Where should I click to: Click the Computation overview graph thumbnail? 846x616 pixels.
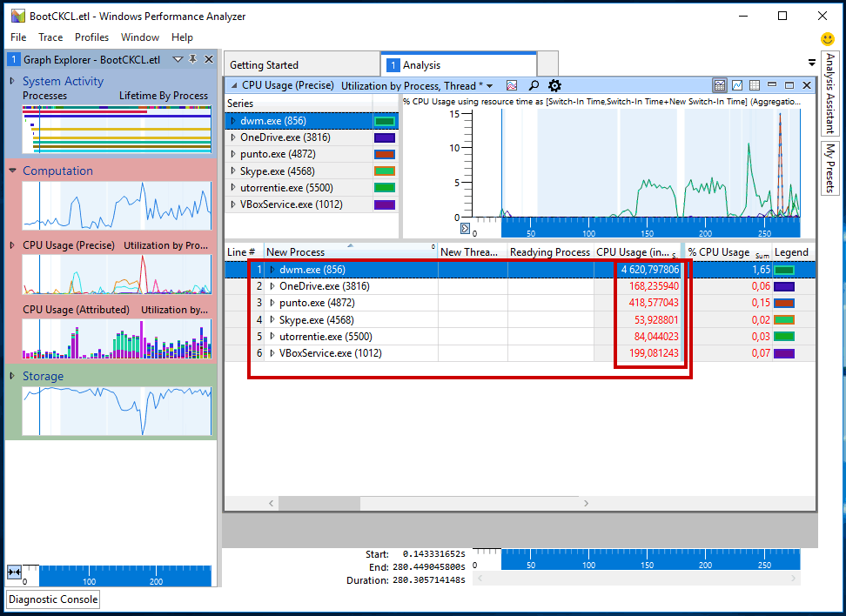point(117,205)
